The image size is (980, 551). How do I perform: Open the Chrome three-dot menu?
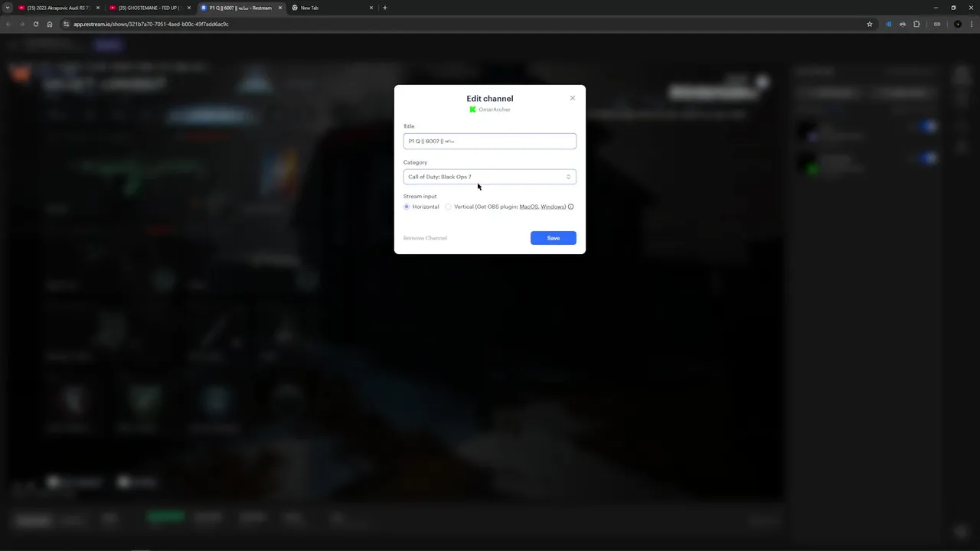point(972,24)
